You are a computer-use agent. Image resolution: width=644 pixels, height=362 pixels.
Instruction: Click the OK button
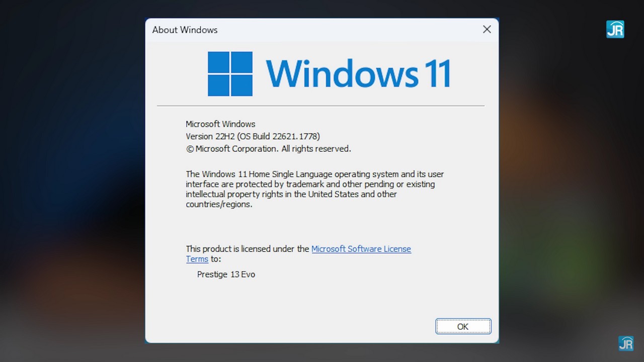[463, 326]
